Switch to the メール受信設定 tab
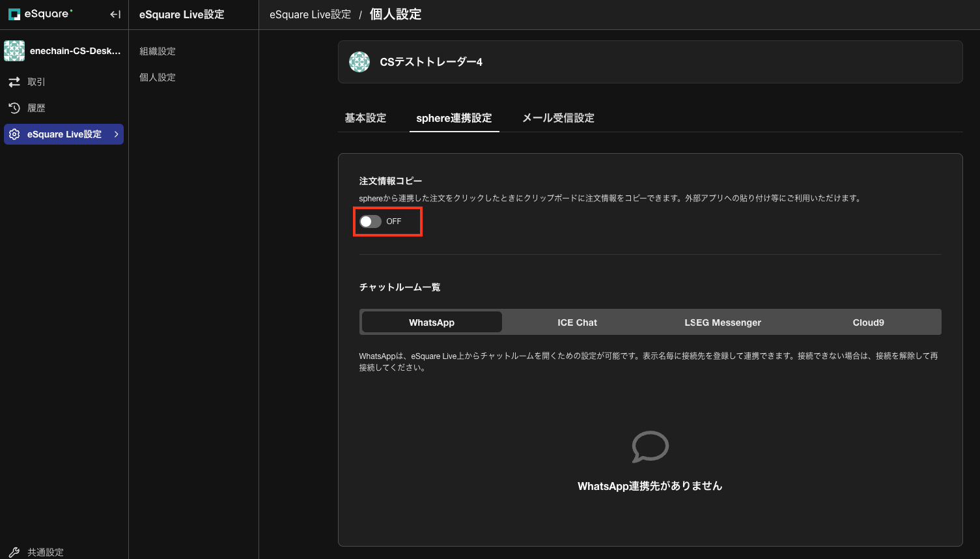The width and height of the screenshot is (980, 559). point(559,118)
